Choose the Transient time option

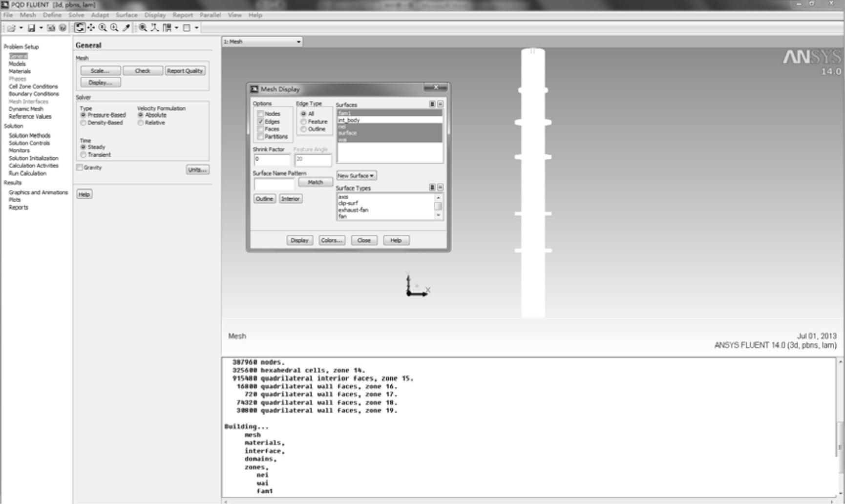(84, 155)
